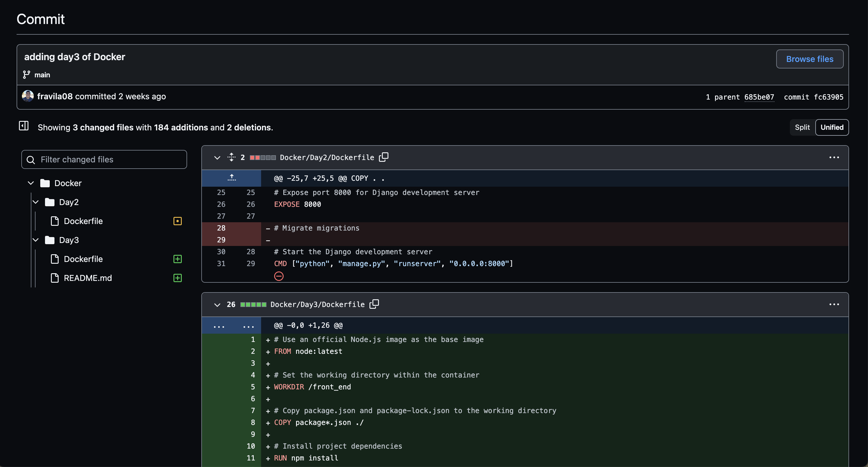Open options menu for Day3 Dockerfile
This screenshot has height=467, width=868.
[x=834, y=304]
